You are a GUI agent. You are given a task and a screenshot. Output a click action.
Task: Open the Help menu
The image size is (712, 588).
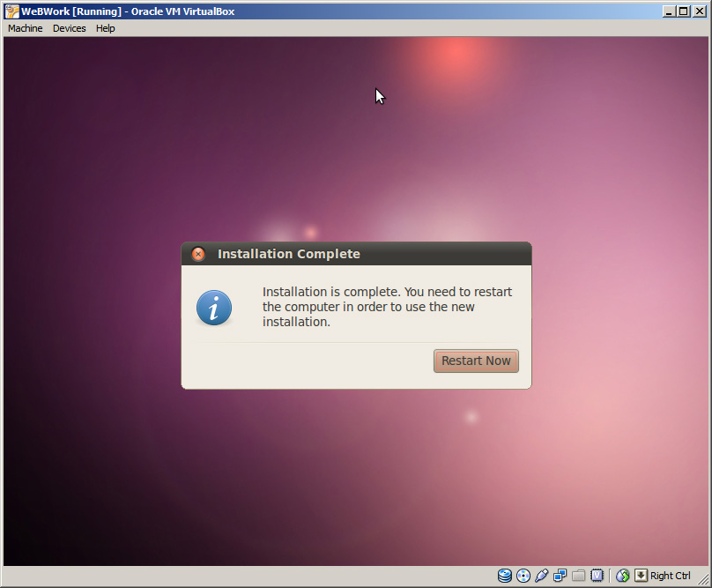pyautogui.click(x=106, y=28)
